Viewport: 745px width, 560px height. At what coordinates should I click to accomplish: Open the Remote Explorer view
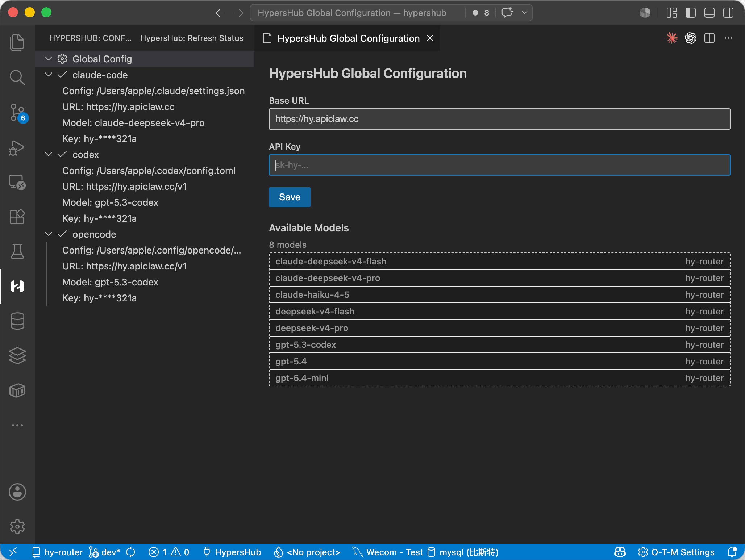[x=17, y=182]
